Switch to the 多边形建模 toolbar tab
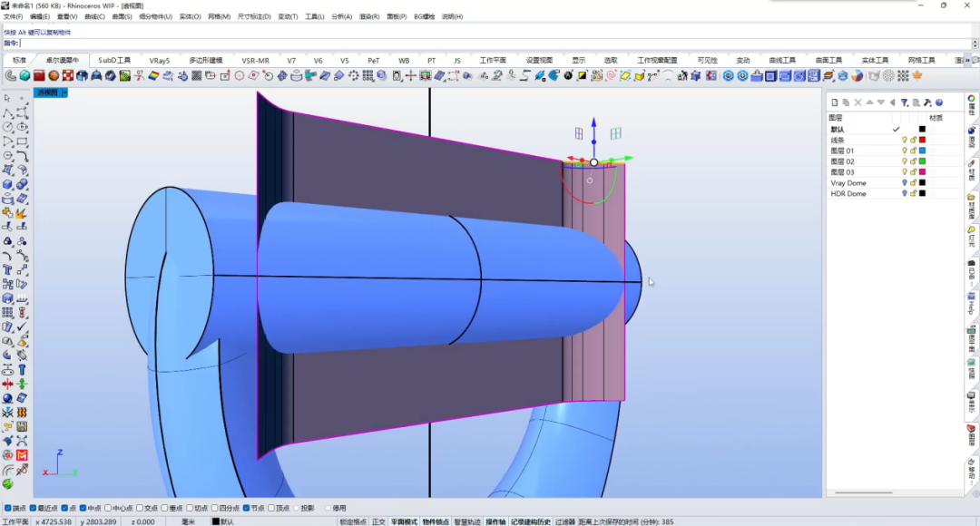The image size is (980, 526). click(x=206, y=61)
